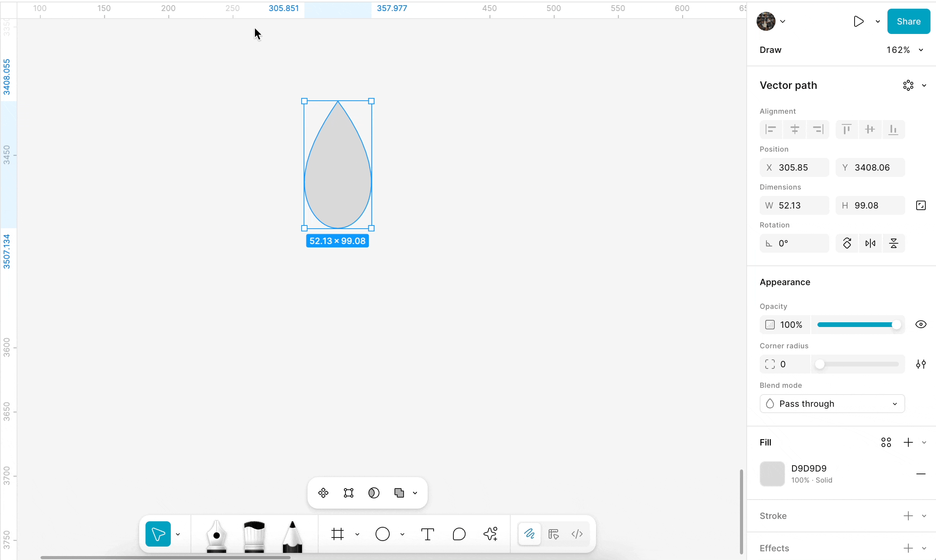Choose the Frame tool
Screen dimensions: 936x560
point(338,534)
